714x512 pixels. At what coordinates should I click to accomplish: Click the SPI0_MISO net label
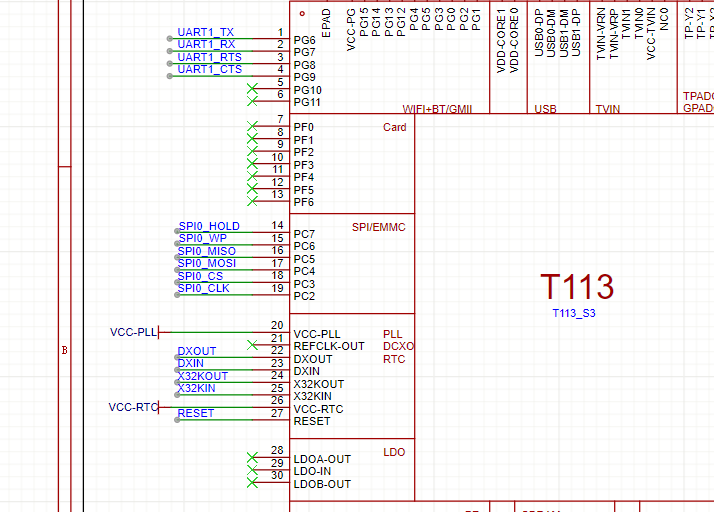(x=207, y=251)
